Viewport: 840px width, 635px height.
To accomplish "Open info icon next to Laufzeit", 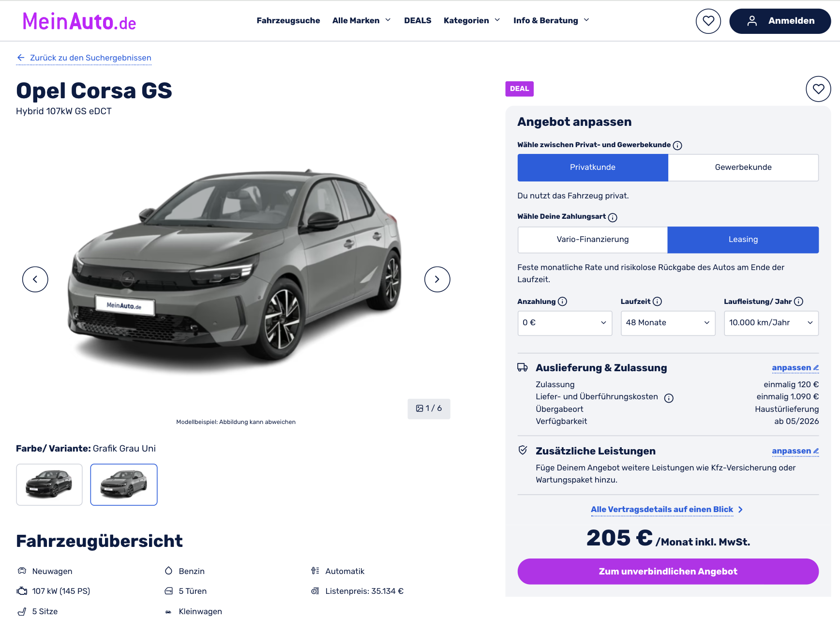I will click(x=657, y=302).
